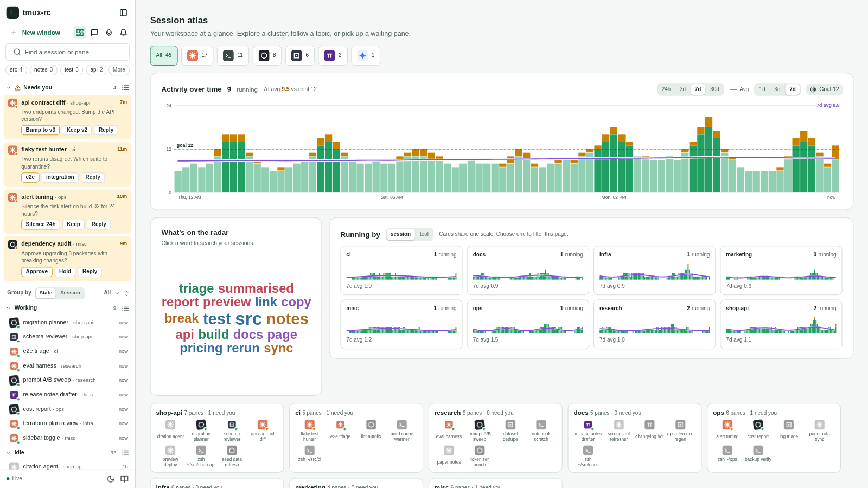Select the notes 3 tag chip
Screen dimensions: 868x488
pos(43,70)
